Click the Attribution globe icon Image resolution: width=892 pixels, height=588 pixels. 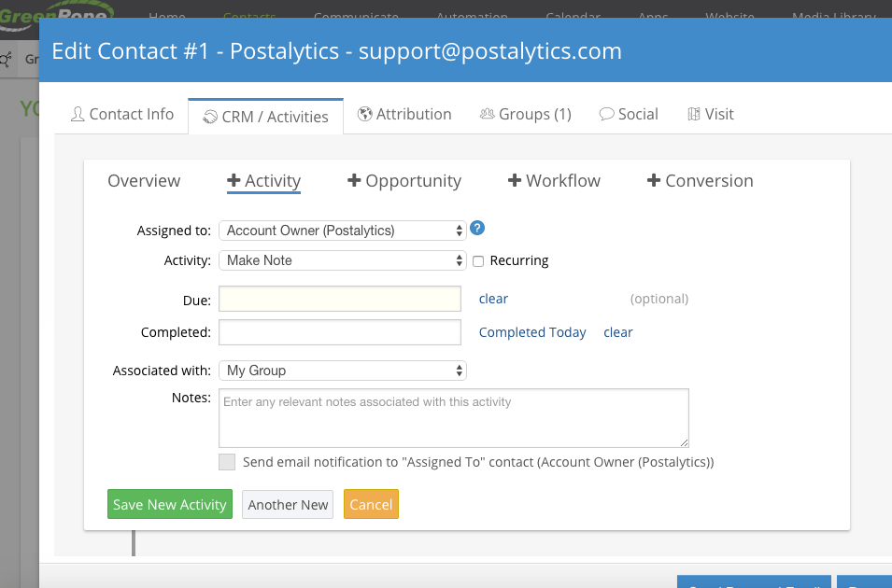(364, 114)
